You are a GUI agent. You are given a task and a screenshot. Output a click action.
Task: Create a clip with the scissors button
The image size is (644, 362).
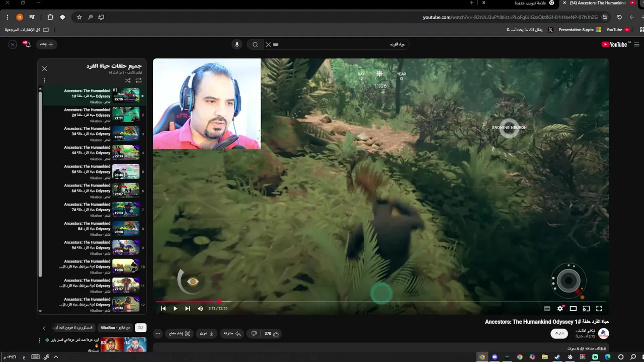179,333
